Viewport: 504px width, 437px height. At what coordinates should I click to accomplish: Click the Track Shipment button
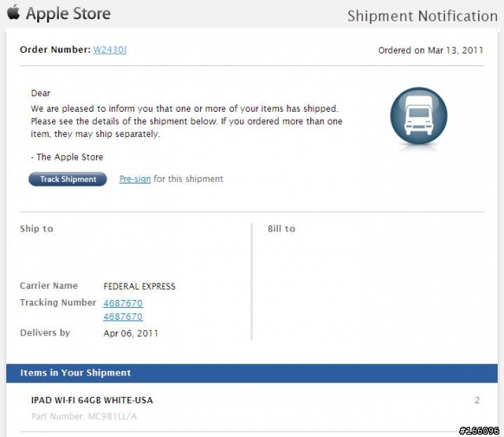pos(68,179)
